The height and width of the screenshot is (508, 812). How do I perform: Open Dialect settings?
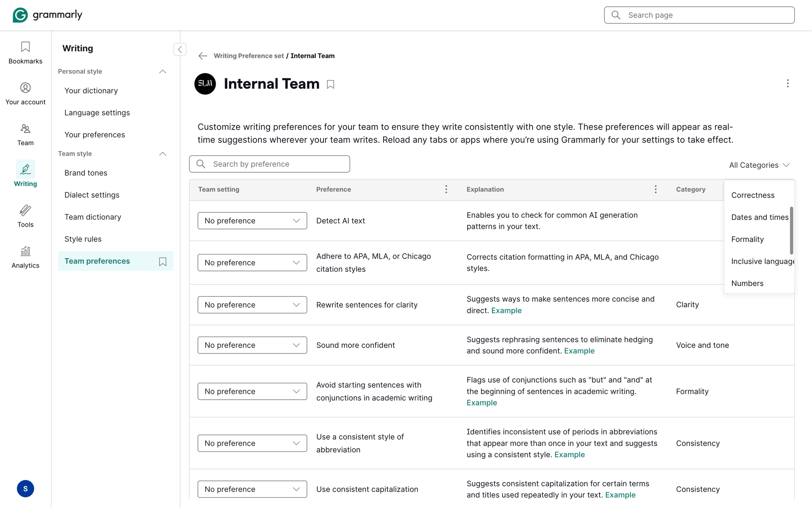[x=92, y=195]
